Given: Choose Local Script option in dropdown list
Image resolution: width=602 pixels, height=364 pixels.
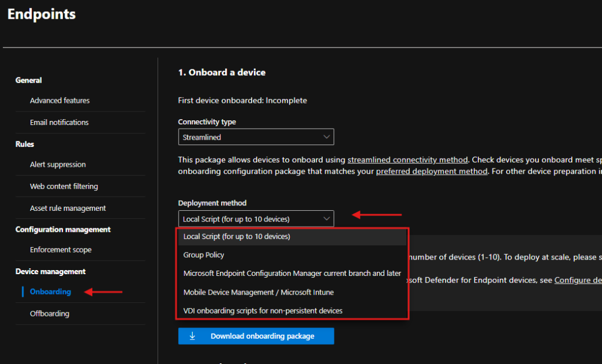Looking at the screenshot, I should [292, 237].
